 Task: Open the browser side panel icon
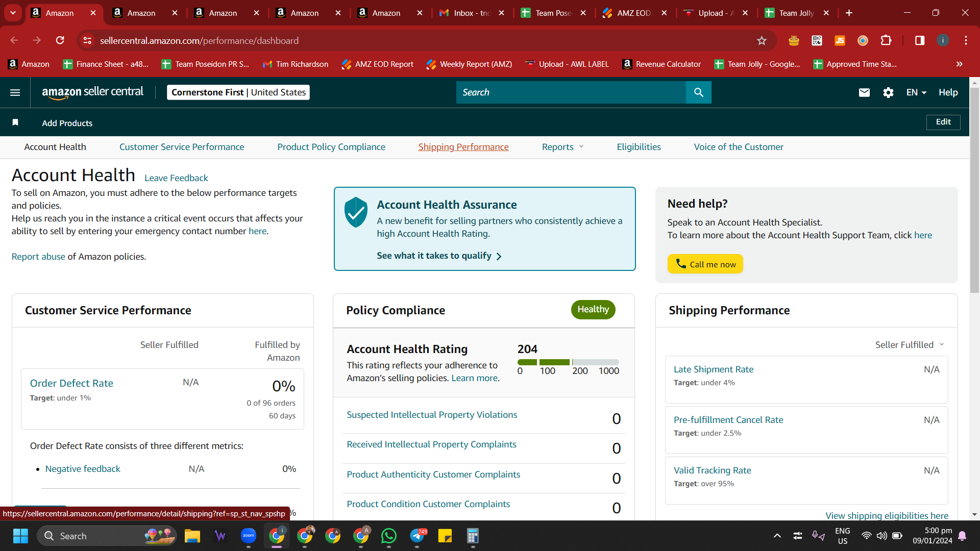pos(920,40)
